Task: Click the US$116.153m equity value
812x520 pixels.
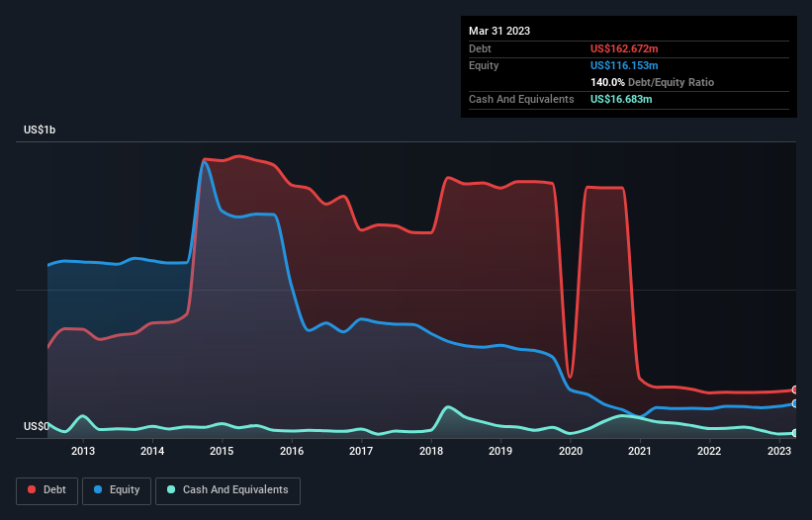Action: click(624, 65)
